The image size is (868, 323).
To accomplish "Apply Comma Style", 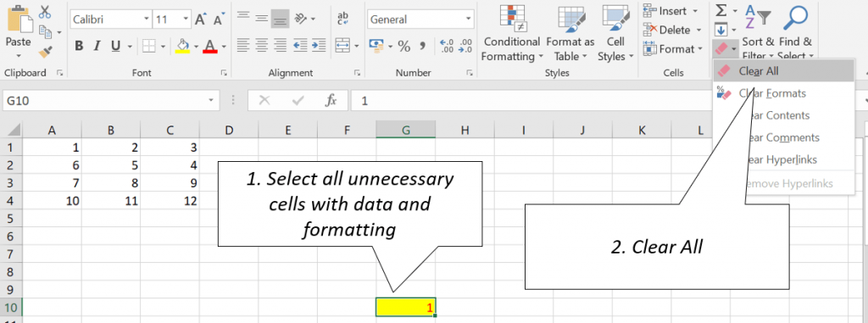I will pyautogui.click(x=423, y=46).
